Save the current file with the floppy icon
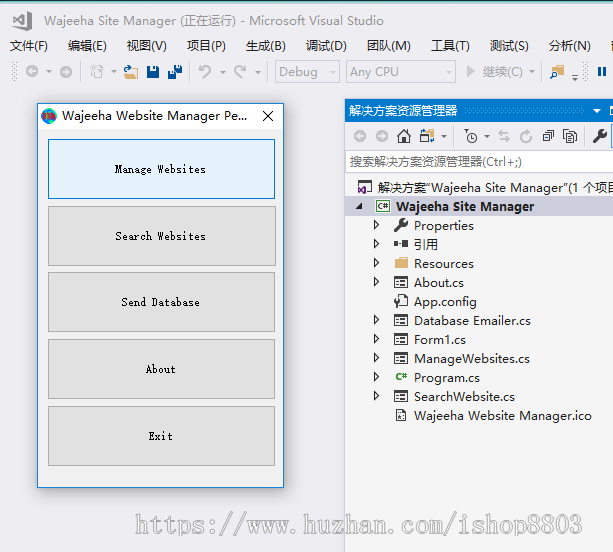 [x=153, y=72]
